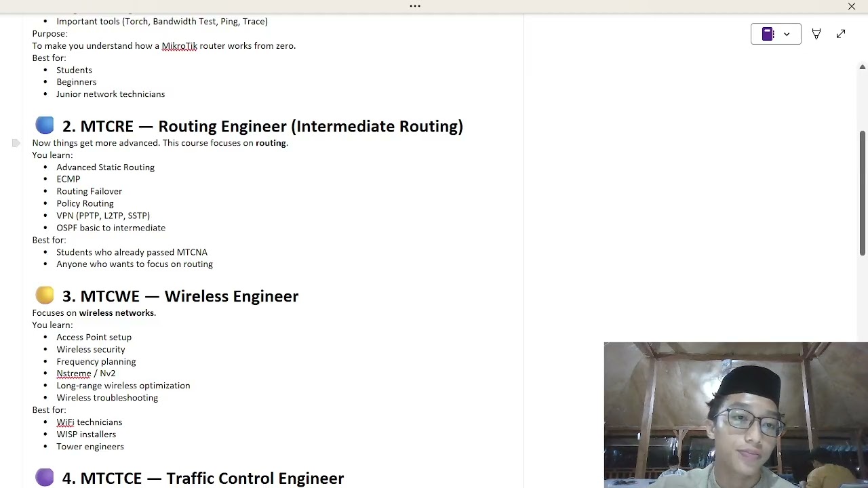Click the bullet 'Tower engineers'
The image size is (868, 488).
(x=90, y=447)
